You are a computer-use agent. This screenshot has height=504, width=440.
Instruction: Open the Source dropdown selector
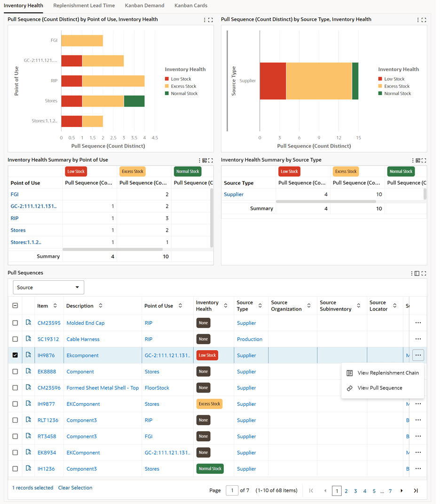[48, 287]
